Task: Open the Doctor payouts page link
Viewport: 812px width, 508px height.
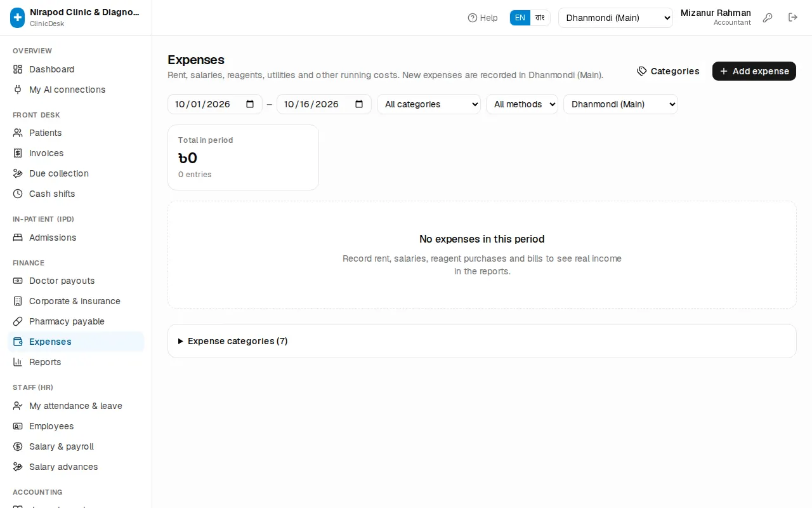Action: (x=76, y=281)
